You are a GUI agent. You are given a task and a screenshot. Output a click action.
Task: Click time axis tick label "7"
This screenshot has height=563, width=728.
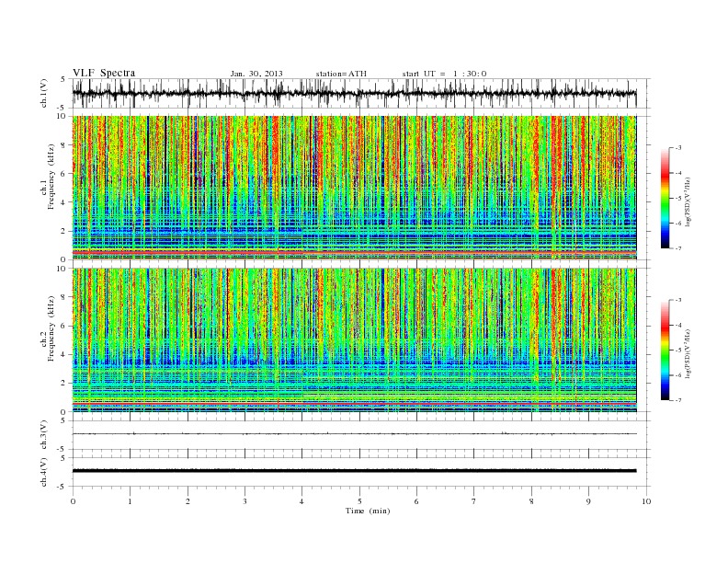pos(474,501)
